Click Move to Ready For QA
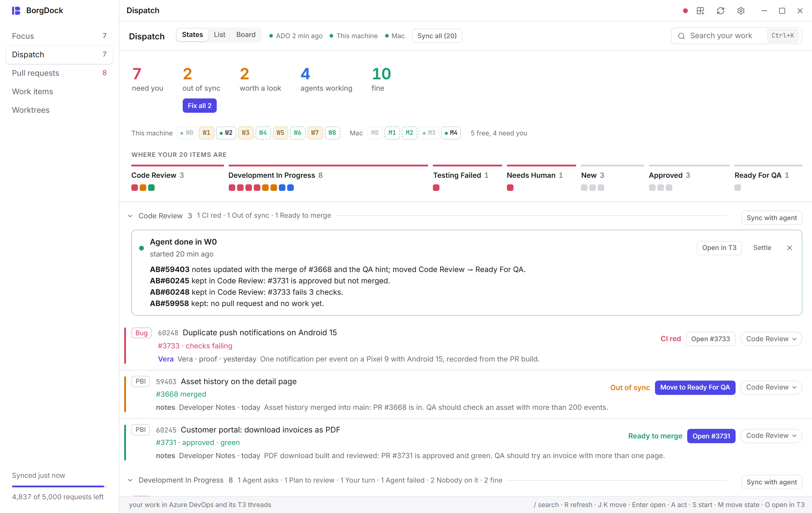812x513 pixels. point(695,387)
